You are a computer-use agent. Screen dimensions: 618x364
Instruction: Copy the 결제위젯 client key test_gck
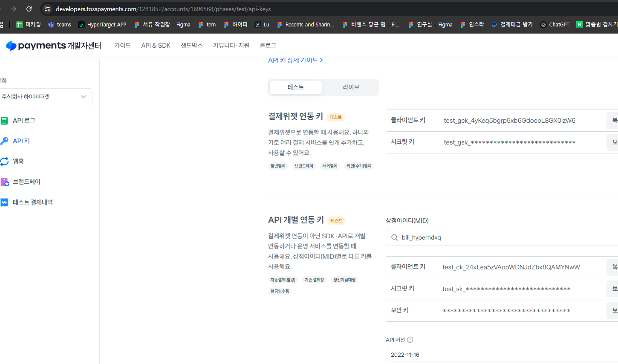(x=613, y=121)
